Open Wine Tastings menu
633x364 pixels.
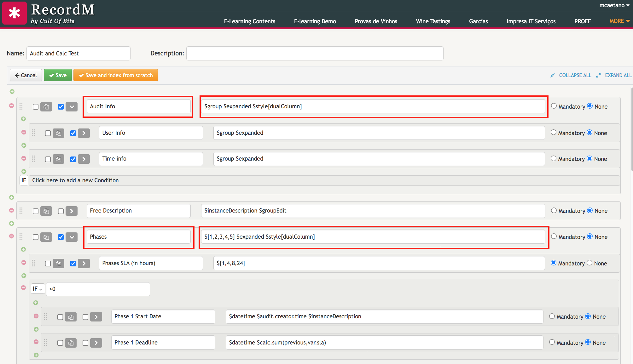coord(433,21)
